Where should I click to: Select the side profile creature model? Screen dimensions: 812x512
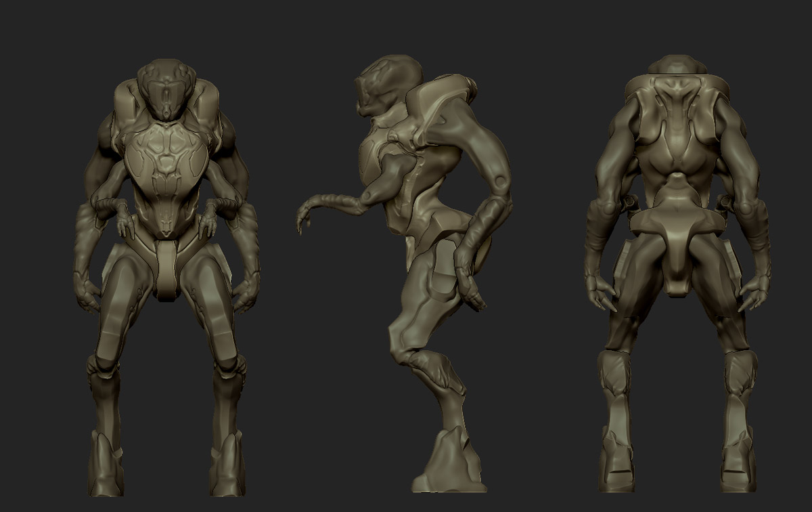point(403,273)
